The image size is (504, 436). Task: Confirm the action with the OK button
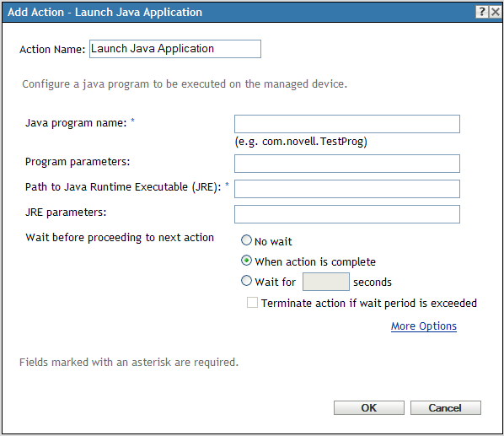click(369, 407)
